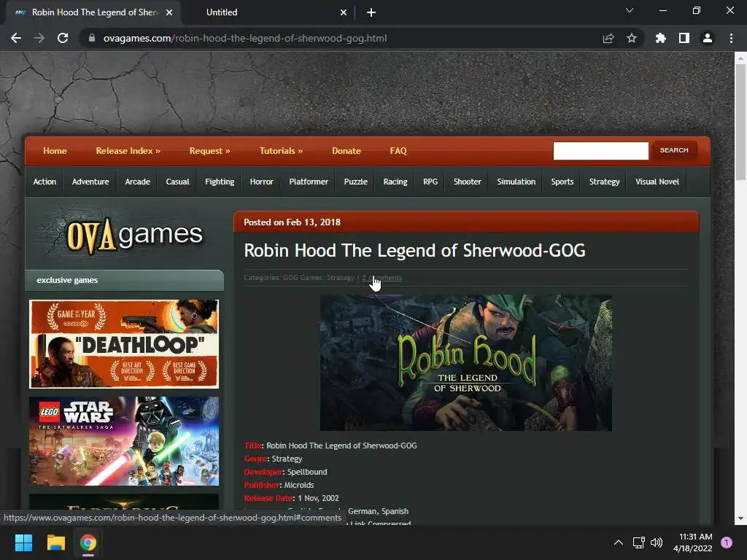
Task: Browse the Visual Novel category
Action: pos(657,182)
